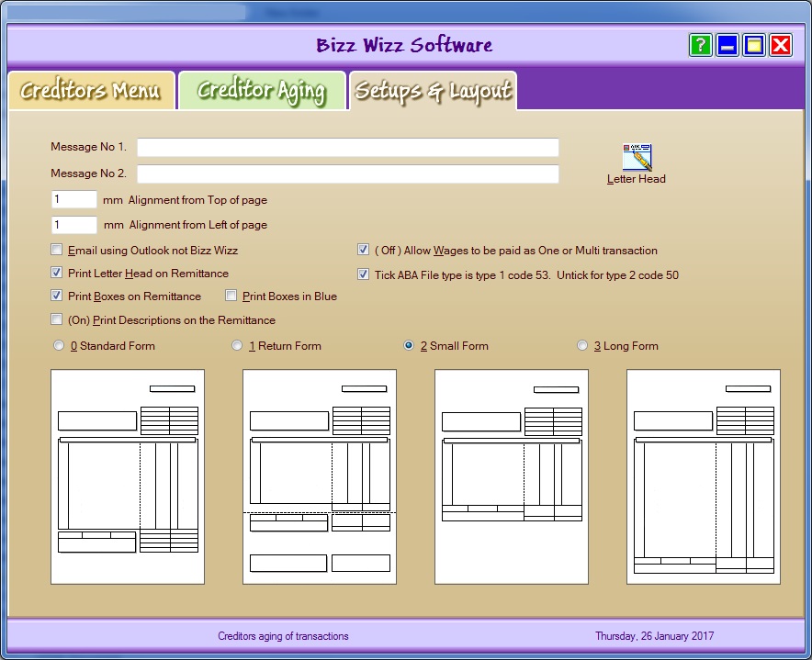Minimize the Bizz Wizz window
The width and height of the screenshot is (812, 660).
tap(727, 45)
